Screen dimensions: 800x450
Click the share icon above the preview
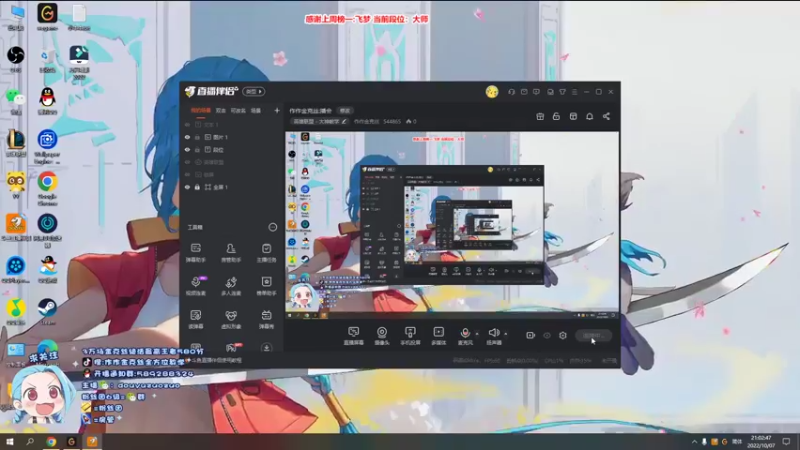pos(606,116)
